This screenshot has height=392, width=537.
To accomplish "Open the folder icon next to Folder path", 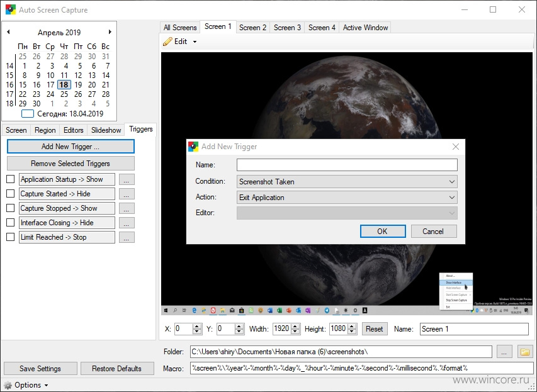I will [x=524, y=352].
